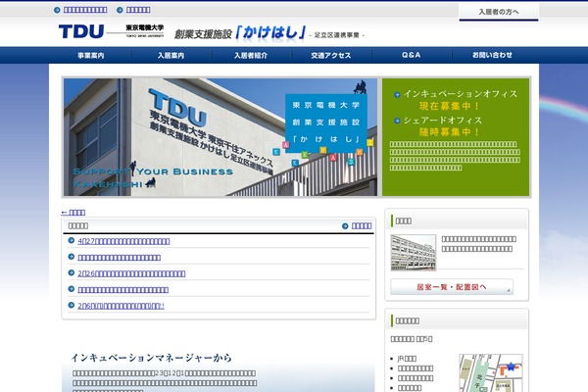Click the arrow bullet beside the 2□6 news item
The width and height of the screenshot is (588, 392).
tap(72, 305)
